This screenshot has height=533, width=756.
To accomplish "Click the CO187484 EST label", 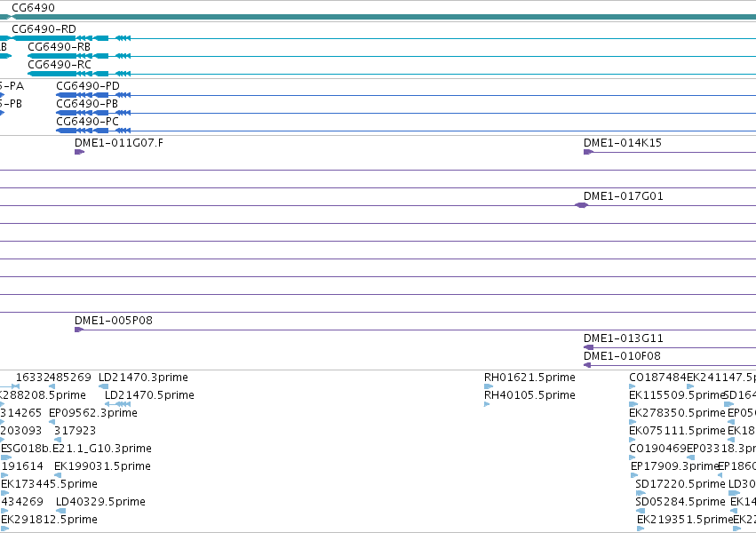I will [x=657, y=378].
